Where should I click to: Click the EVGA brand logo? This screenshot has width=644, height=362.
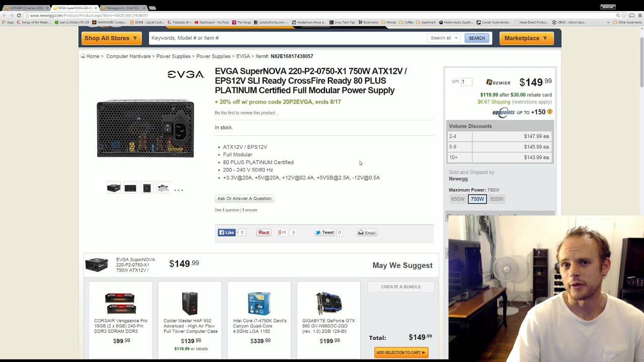(x=186, y=74)
